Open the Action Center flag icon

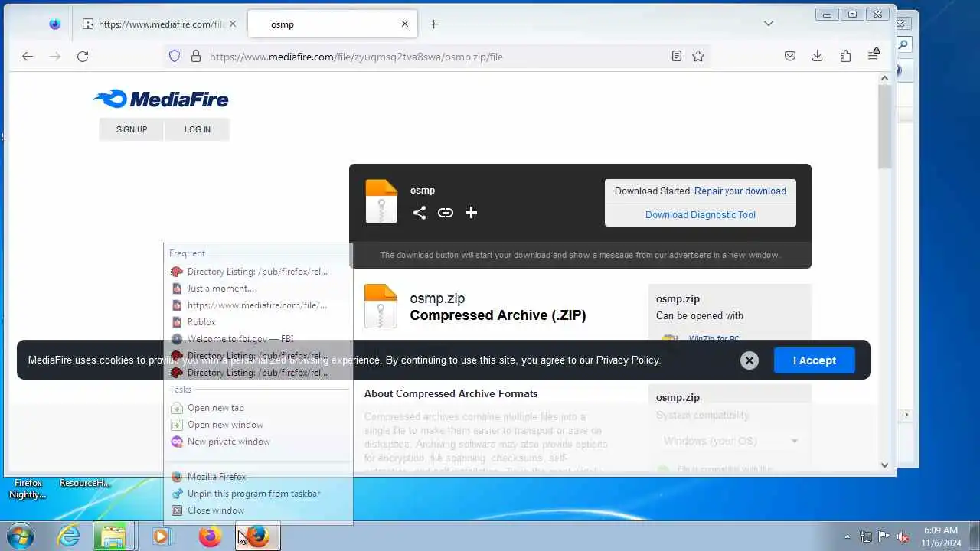tap(884, 537)
